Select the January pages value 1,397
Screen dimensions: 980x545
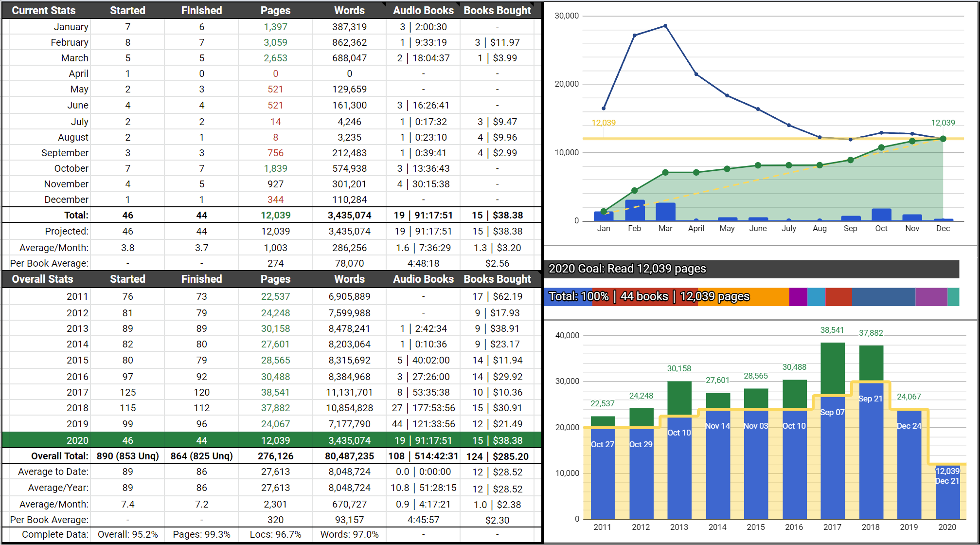point(275,27)
